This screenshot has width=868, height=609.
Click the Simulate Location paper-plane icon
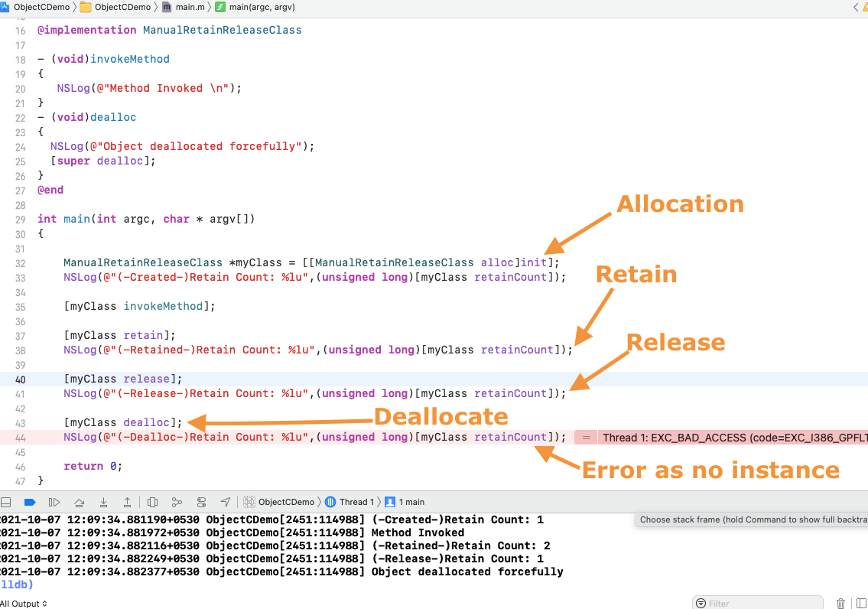225,502
